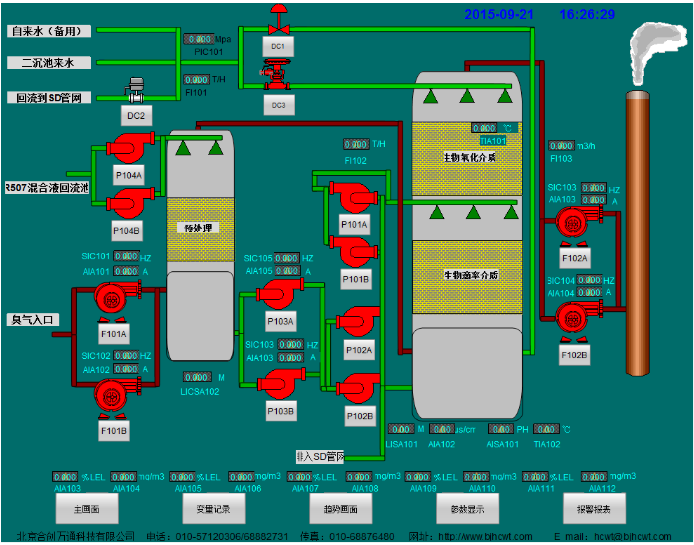Click the FI102 T/H flow value field
This screenshot has width=694, height=545.
[x=356, y=144]
